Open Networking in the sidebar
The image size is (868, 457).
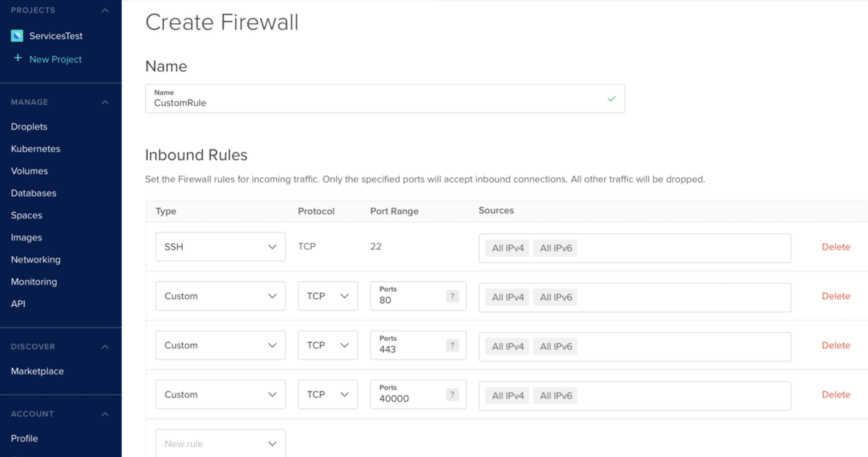click(36, 260)
